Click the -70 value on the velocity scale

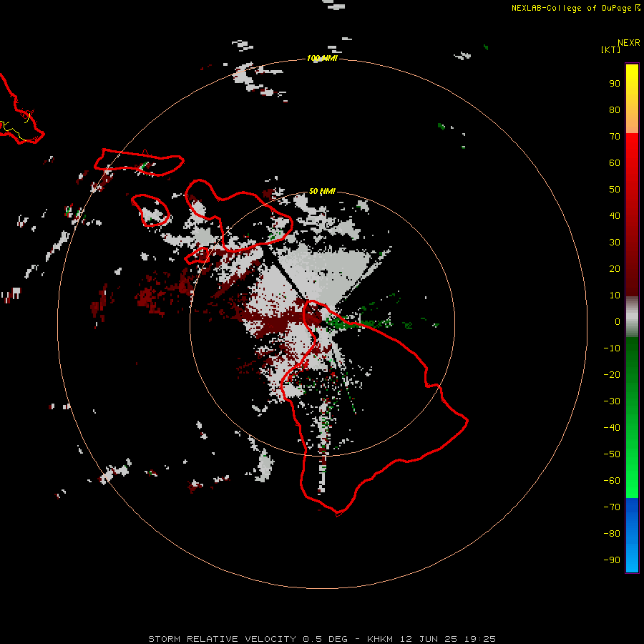pyautogui.click(x=612, y=507)
